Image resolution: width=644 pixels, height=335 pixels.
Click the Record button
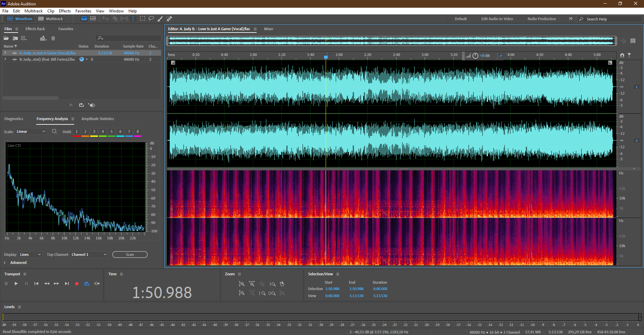[77, 284]
